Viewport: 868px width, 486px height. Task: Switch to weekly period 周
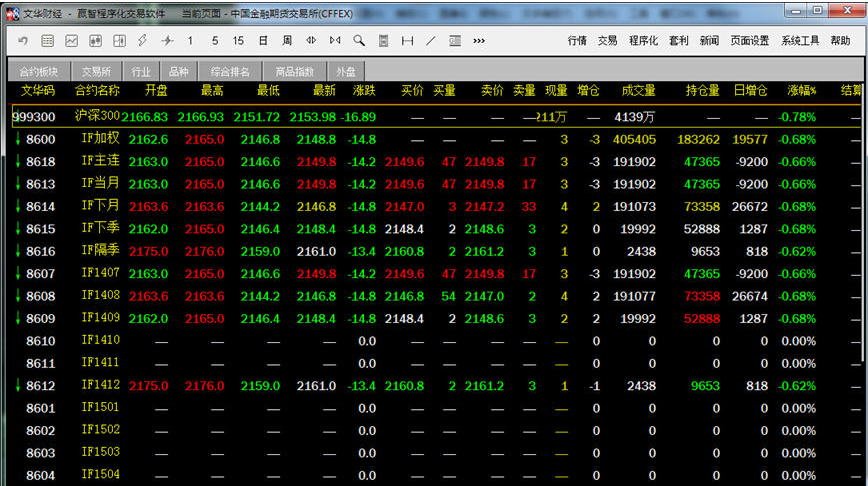[x=287, y=41]
